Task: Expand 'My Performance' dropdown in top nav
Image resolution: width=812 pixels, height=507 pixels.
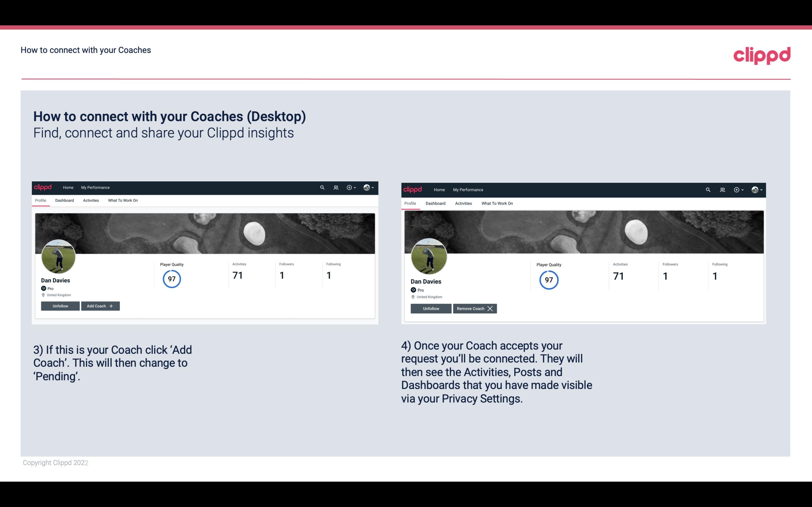Action: coord(95,187)
